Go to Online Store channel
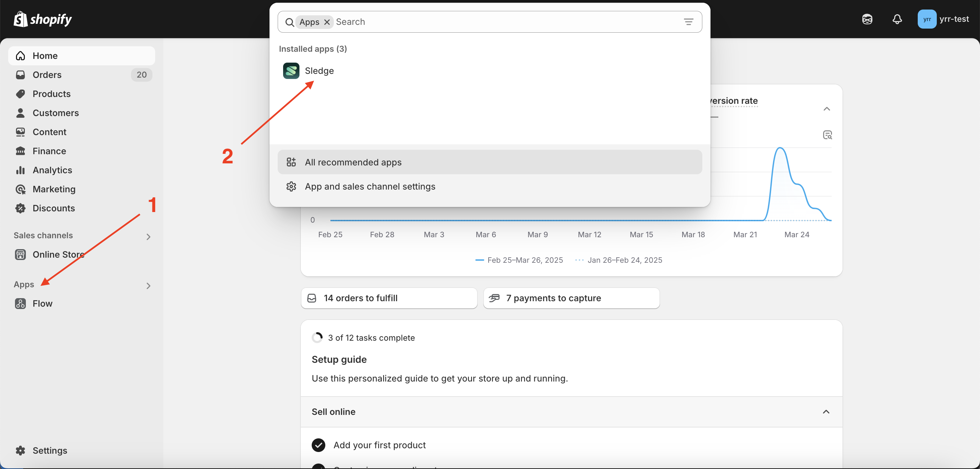 [58, 255]
